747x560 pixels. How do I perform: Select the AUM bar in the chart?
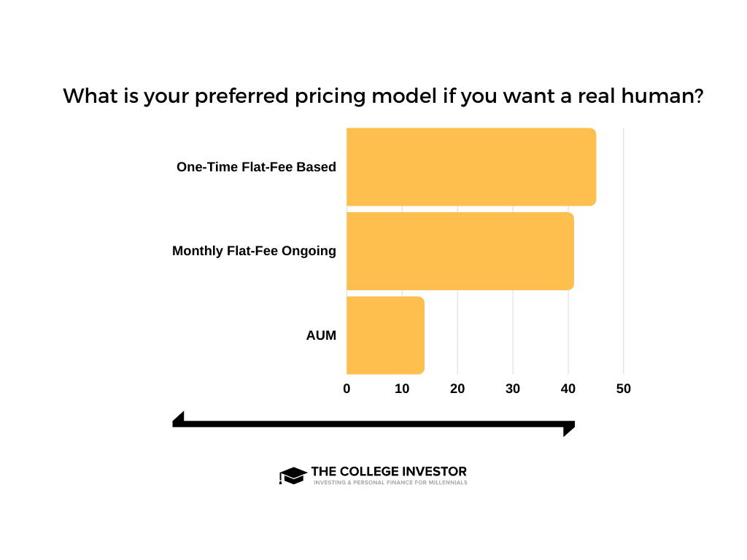(x=384, y=335)
